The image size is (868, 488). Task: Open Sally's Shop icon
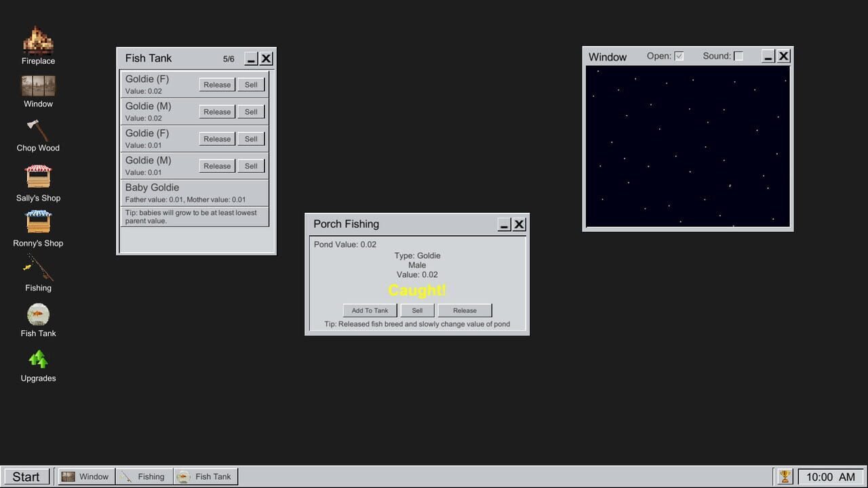[38, 176]
